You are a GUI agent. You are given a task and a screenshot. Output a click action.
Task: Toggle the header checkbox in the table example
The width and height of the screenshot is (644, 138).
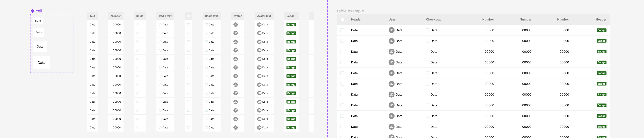(342, 20)
